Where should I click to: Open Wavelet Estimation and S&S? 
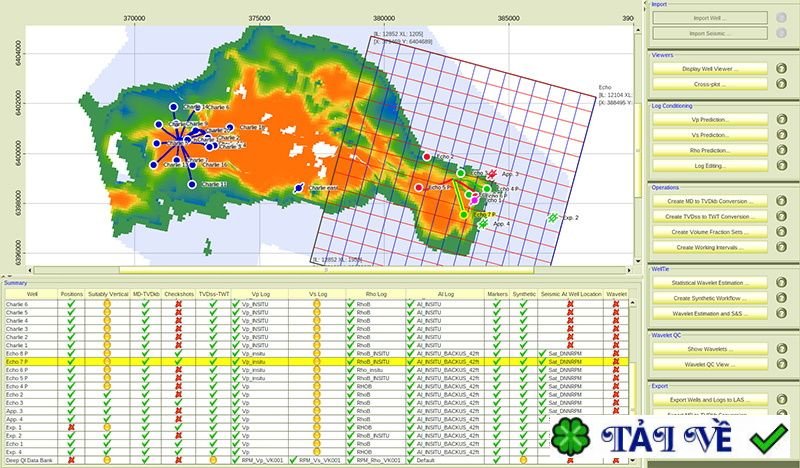[x=710, y=313]
